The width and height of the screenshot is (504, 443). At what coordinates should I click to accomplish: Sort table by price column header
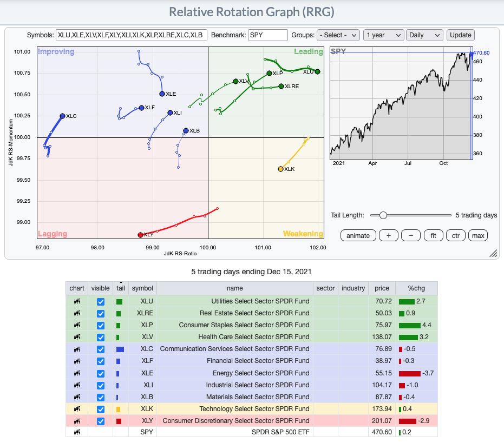[x=382, y=288]
